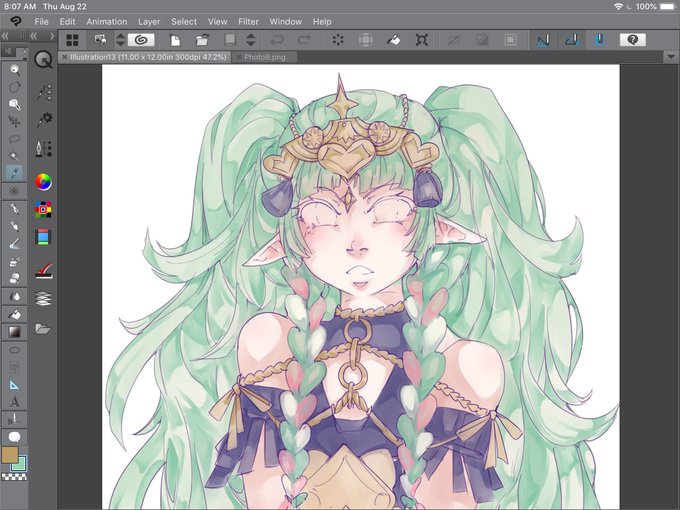Open the Layer menu
Image resolution: width=680 pixels, height=510 pixels.
[149, 22]
